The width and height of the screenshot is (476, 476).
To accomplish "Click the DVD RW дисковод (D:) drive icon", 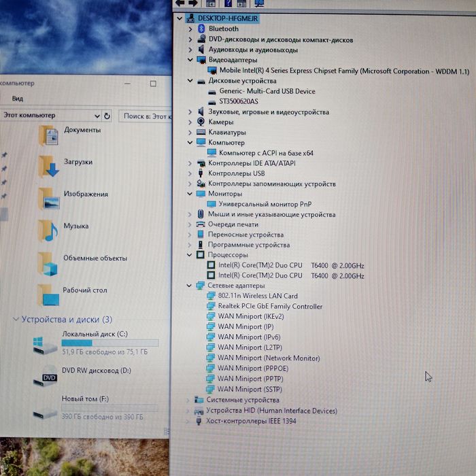I will [x=46, y=377].
